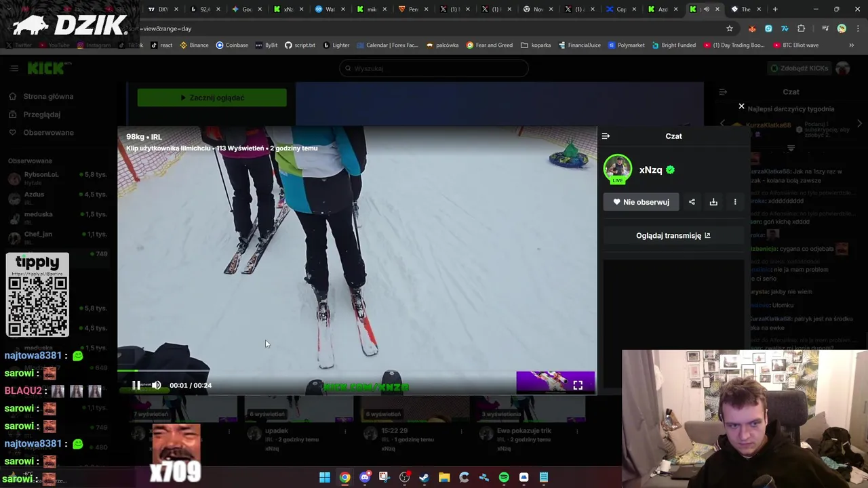Click the Zdobądź KICKs button

click(799, 68)
